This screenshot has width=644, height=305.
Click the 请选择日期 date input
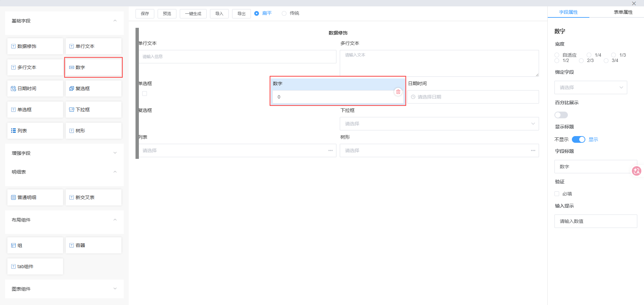pos(473,97)
